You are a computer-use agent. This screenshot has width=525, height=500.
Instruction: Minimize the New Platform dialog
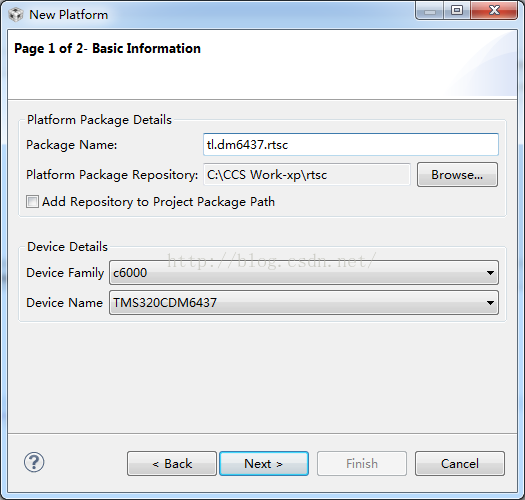point(430,11)
